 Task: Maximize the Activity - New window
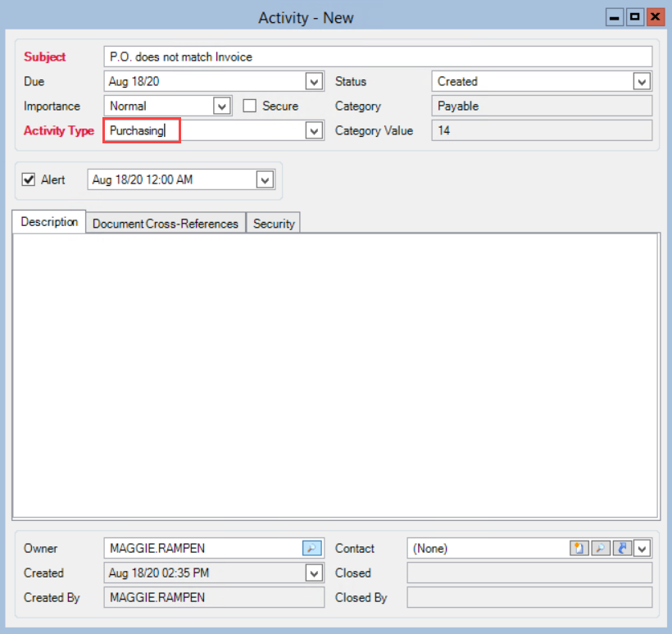pos(635,17)
